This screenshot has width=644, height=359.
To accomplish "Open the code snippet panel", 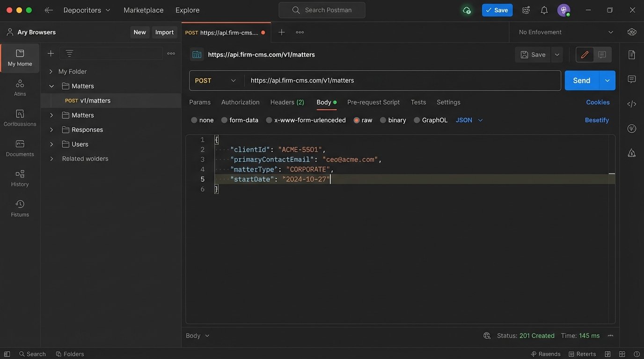I will pyautogui.click(x=632, y=104).
